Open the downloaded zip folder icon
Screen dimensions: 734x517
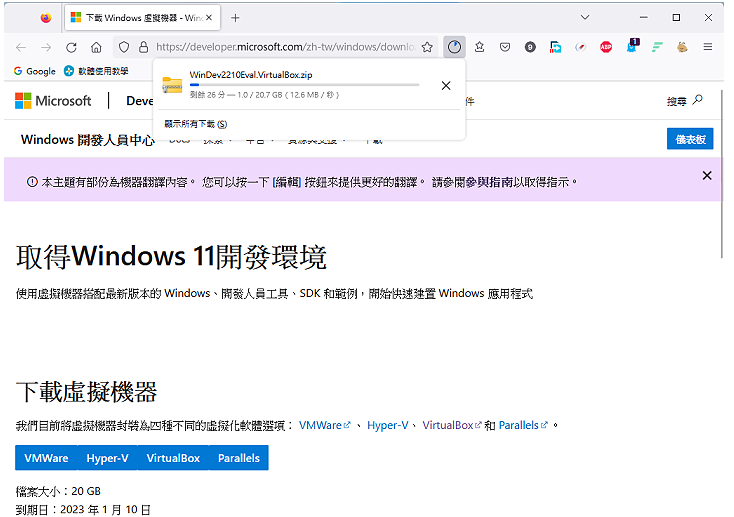172,85
